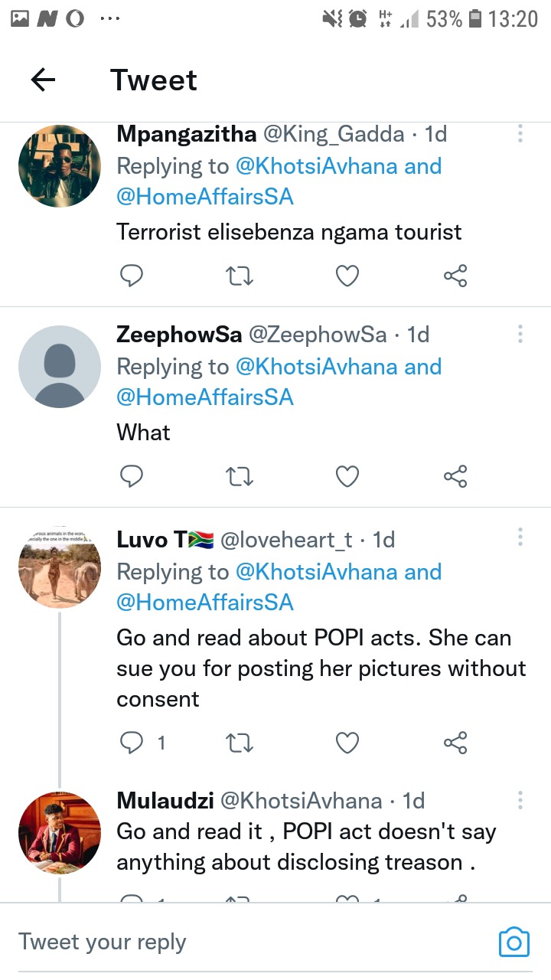Open camera icon in reply bar
Image resolution: width=551 pixels, height=980 pixels.
(x=514, y=942)
